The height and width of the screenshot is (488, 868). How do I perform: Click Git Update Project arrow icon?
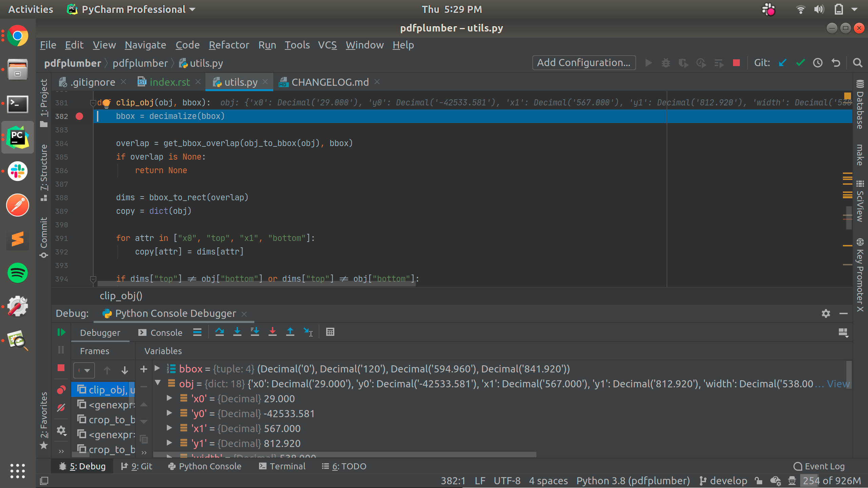pos(783,63)
